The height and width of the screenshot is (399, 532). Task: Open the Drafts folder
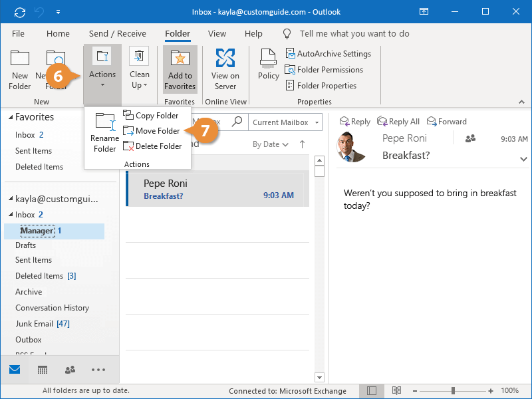(25, 245)
